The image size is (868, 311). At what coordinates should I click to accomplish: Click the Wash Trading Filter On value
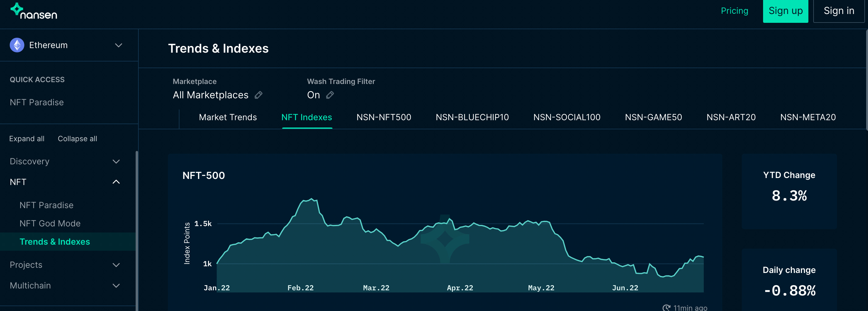[313, 95]
